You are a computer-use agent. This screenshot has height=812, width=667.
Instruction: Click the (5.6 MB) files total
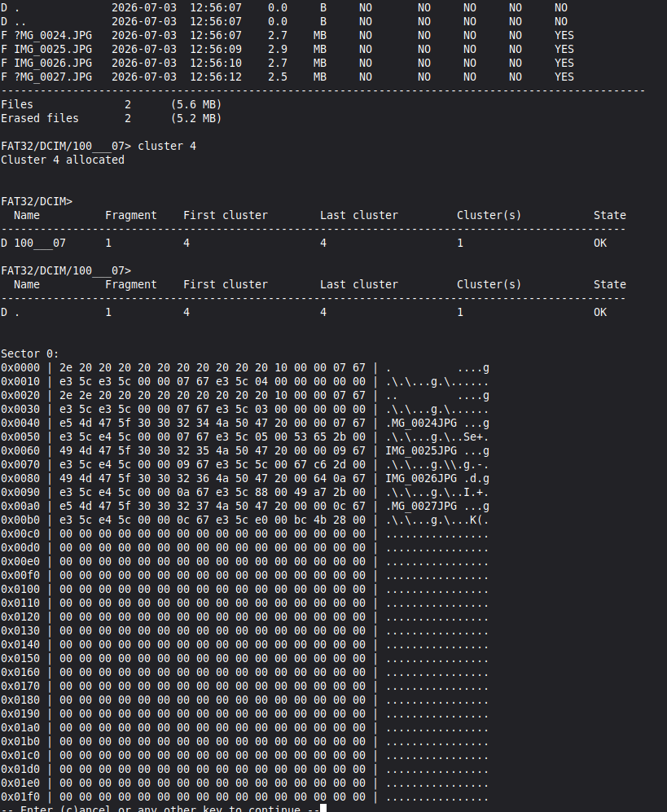pos(196,104)
